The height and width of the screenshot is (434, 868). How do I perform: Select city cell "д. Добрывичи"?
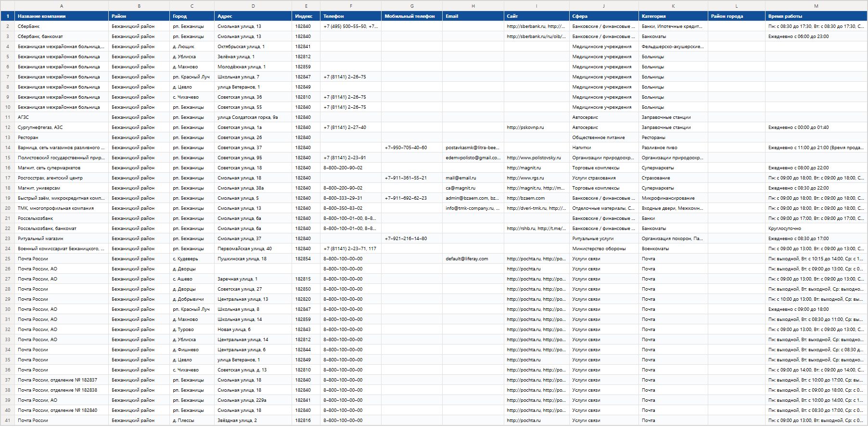click(x=192, y=299)
